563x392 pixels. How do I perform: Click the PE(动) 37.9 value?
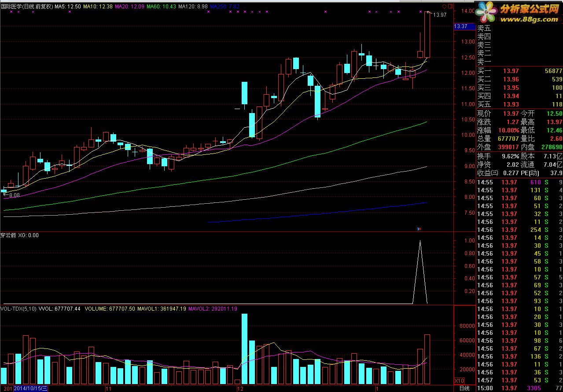[x=556, y=173]
